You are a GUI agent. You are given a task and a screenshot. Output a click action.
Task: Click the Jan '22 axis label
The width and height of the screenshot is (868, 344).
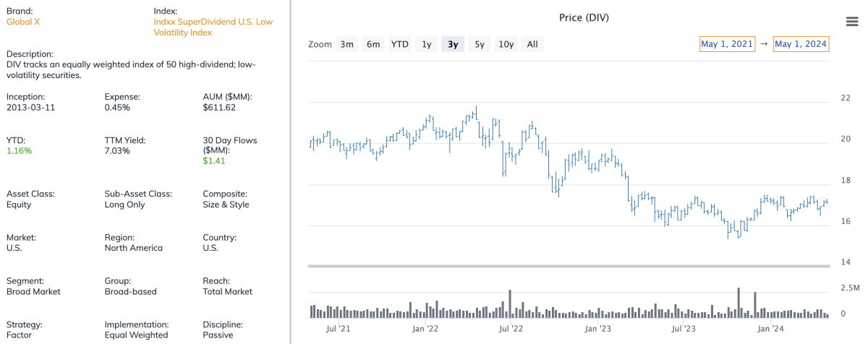425,329
